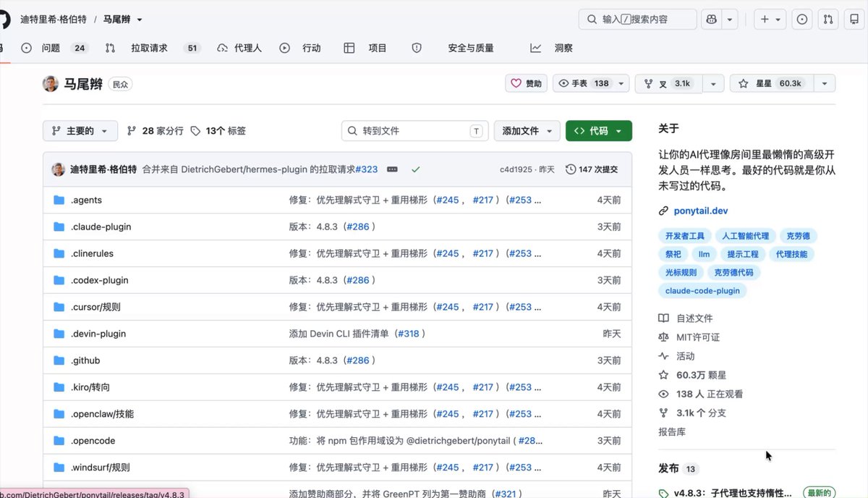Open the green 代码 dropdown button
Viewport: 868px width, 498px height.
599,131
